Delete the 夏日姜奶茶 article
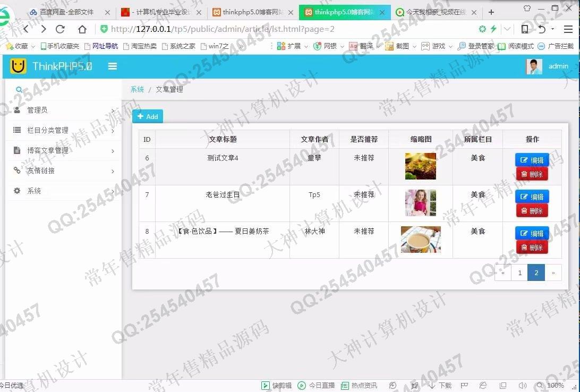Viewport: 580px width, 392px height. point(532,248)
